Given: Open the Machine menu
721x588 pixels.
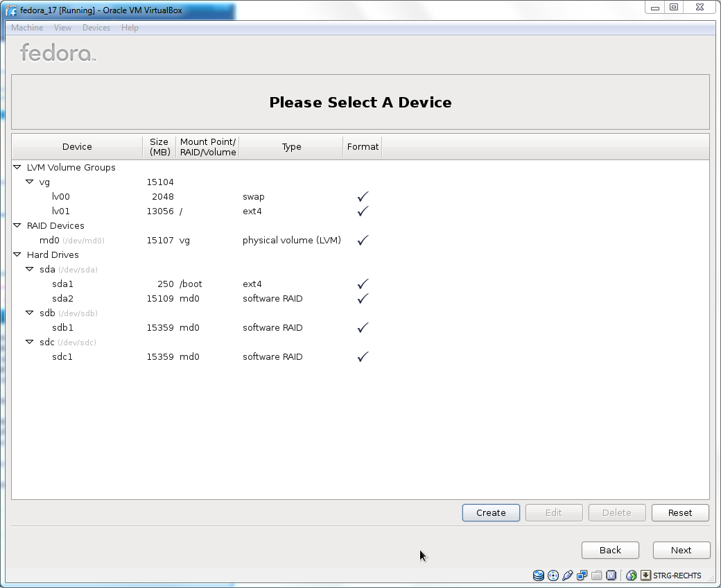Looking at the screenshot, I should (27, 28).
